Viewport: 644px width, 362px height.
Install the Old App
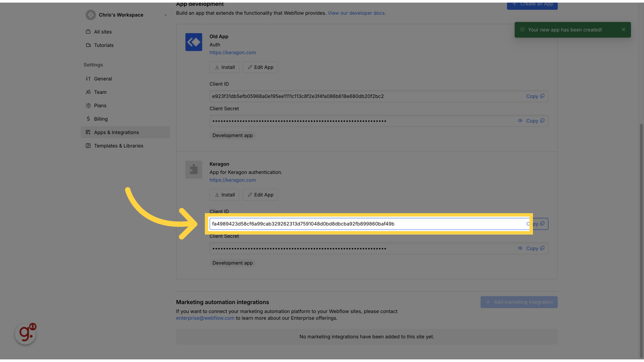click(224, 67)
